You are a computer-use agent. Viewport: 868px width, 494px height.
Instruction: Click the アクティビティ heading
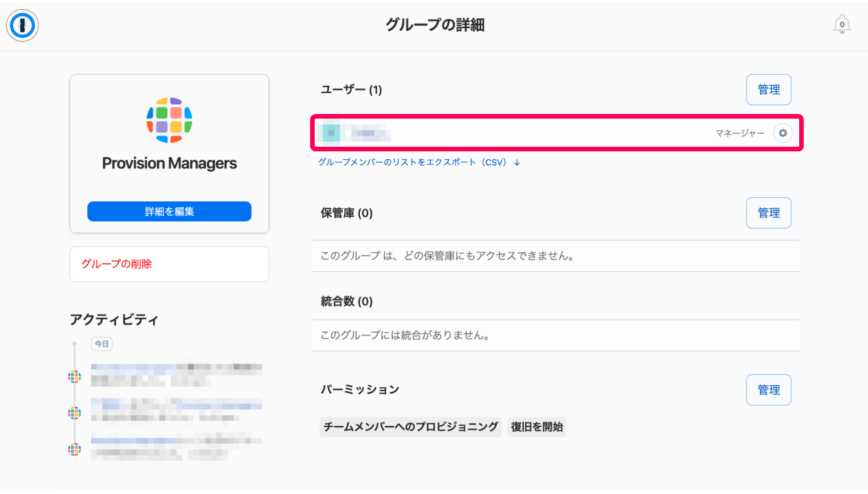pyautogui.click(x=114, y=320)
